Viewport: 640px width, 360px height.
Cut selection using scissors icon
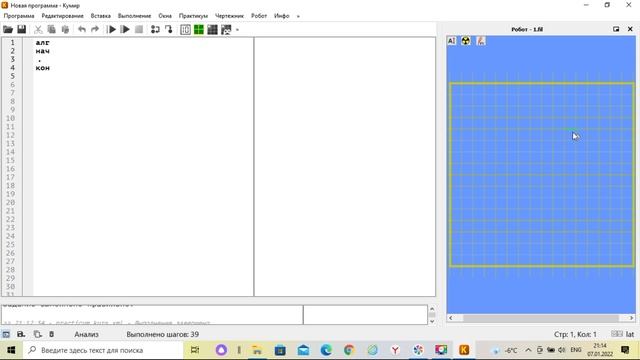click(38, 29)
